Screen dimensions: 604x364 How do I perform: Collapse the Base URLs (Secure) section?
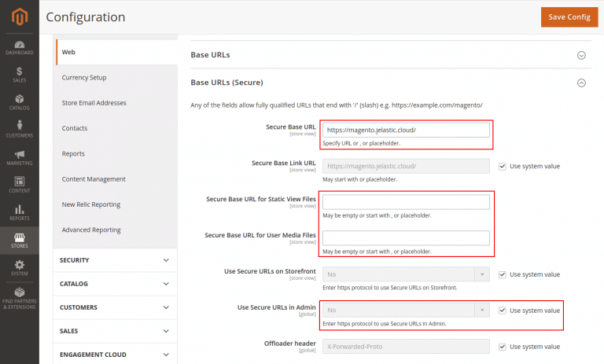[581, 83]
